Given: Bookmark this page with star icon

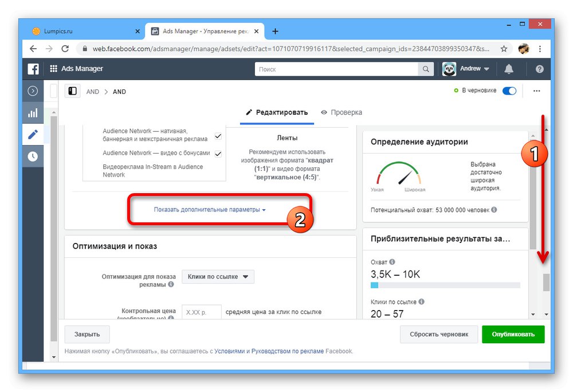Looking at the screenshot, I should click(504, 49).
